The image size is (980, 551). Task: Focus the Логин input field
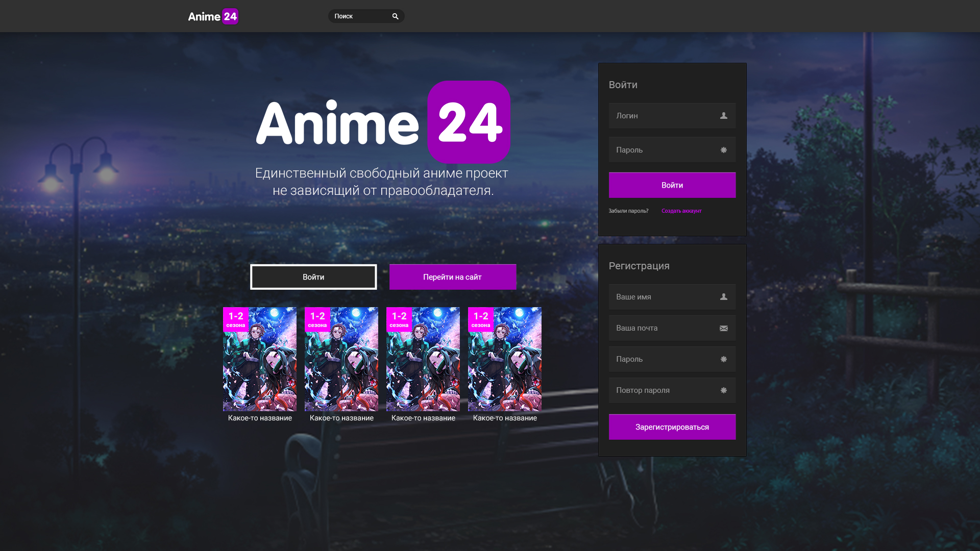(661, 116)
